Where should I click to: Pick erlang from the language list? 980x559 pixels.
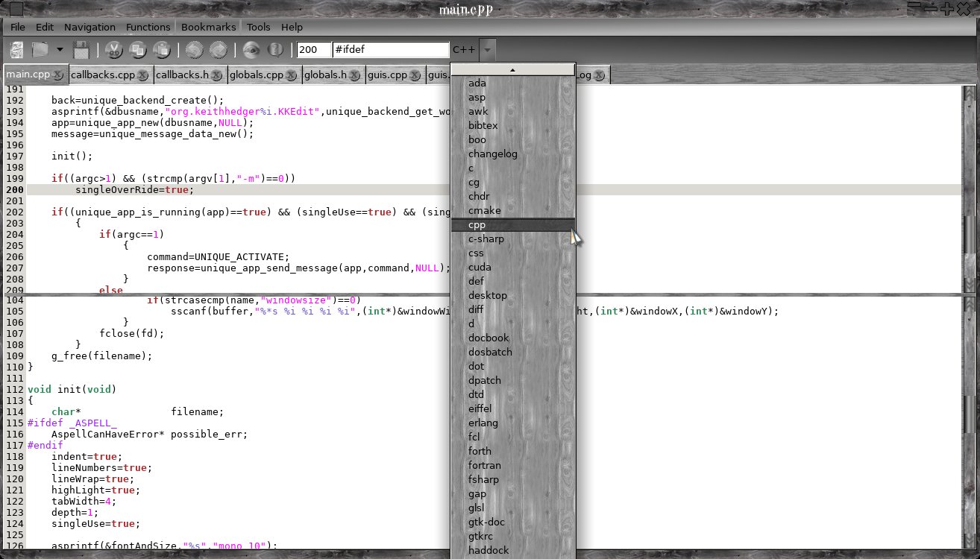512,423
